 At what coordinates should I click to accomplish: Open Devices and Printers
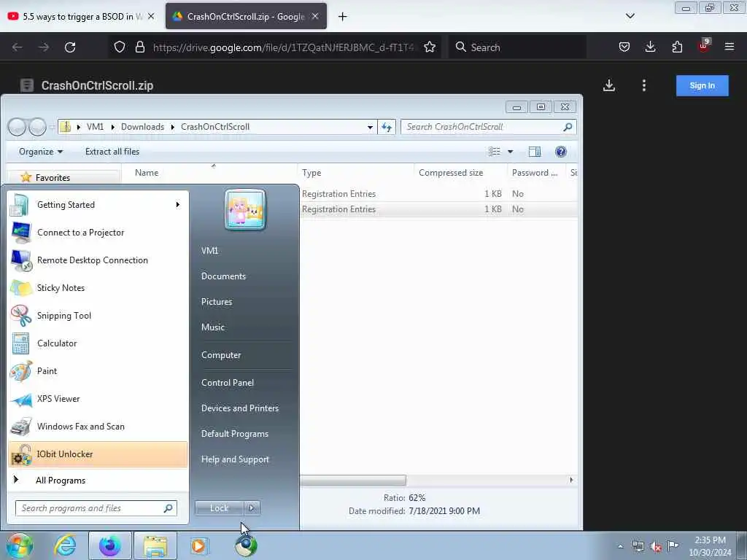239,408
